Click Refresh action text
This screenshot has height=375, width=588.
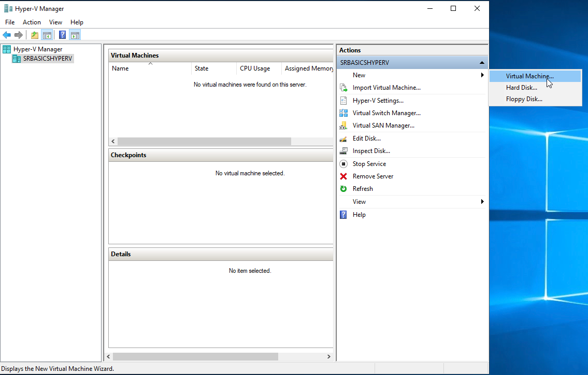pos(363,189)
